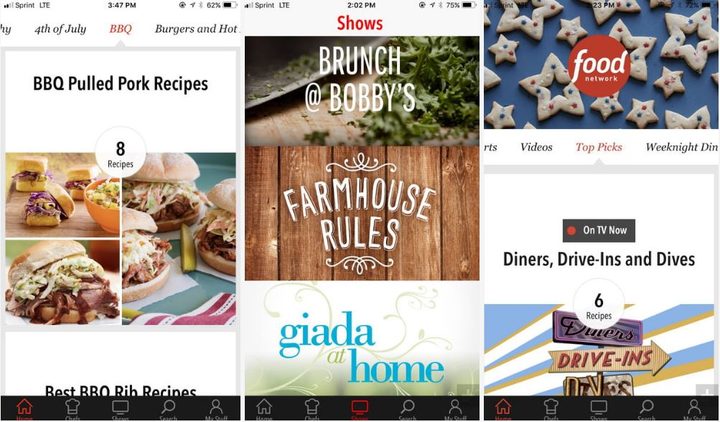This screenshot has width=720, height=422.
Task: Tap the Shows TV icon on the BBQ screen
Action: [120, 407]
